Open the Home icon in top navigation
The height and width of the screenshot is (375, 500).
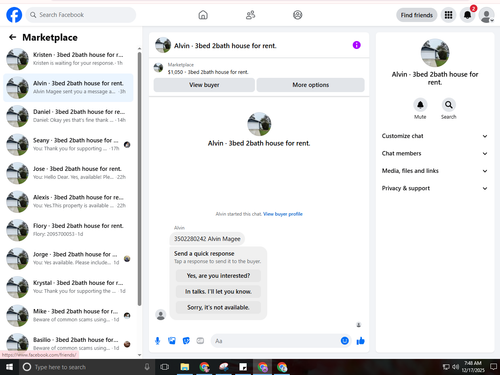pos(203,15)
